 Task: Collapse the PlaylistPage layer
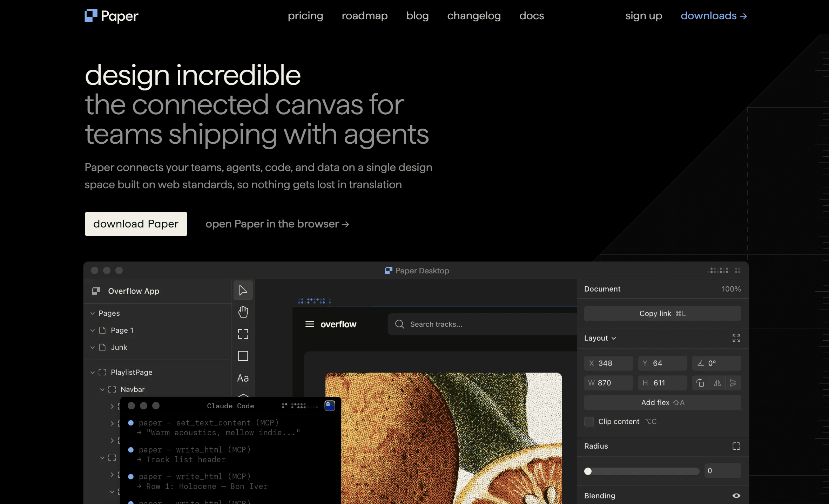point(93,373)
